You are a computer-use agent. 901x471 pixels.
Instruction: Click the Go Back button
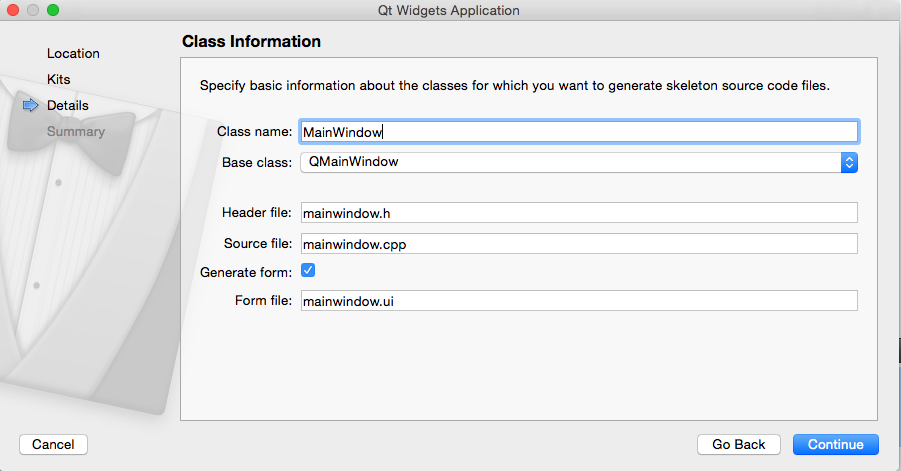click(x=738, y=445)
